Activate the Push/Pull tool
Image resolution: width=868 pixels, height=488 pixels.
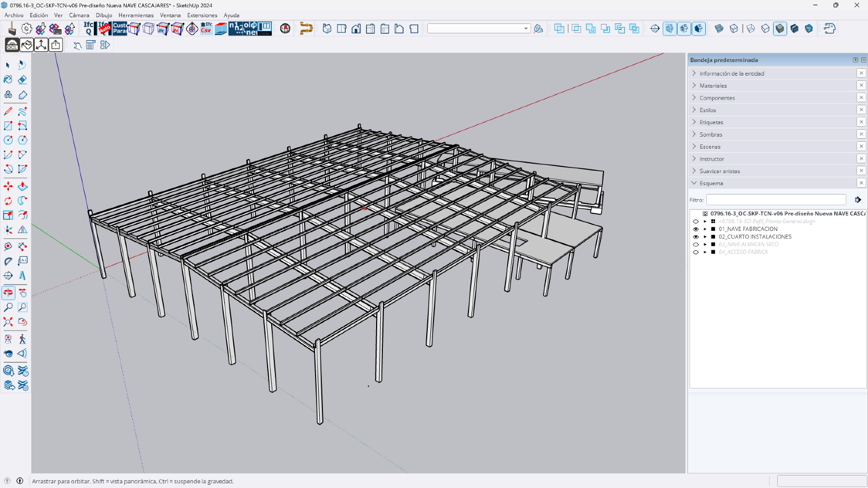click(22, 186)
